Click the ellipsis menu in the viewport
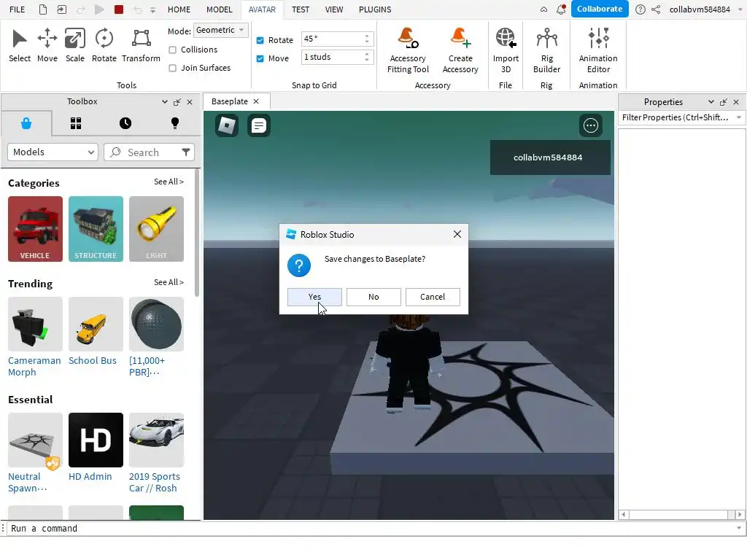The image size is (747, 560). [x=591, y=125]
